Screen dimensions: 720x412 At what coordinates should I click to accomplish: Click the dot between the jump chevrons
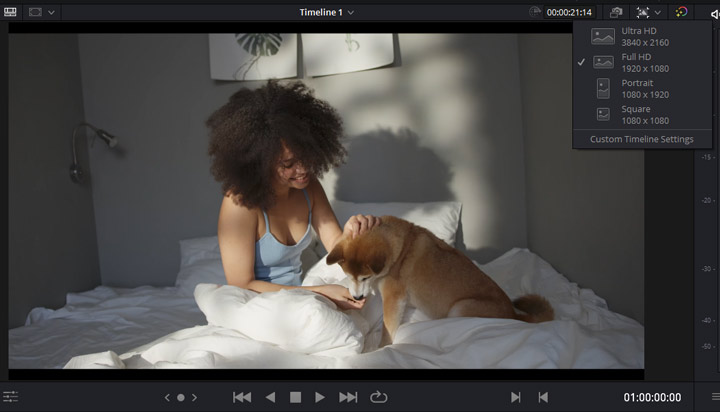[181, 397]
